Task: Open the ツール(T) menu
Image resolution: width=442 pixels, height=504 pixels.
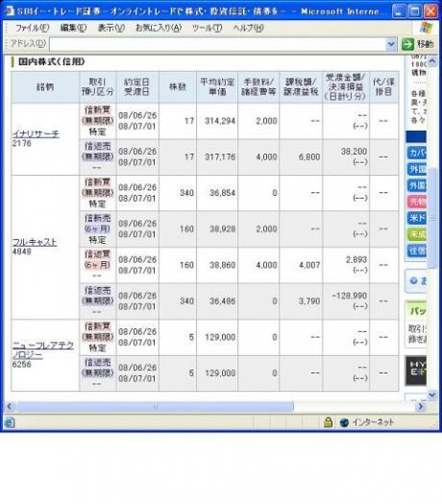Action: coord(207,28)
